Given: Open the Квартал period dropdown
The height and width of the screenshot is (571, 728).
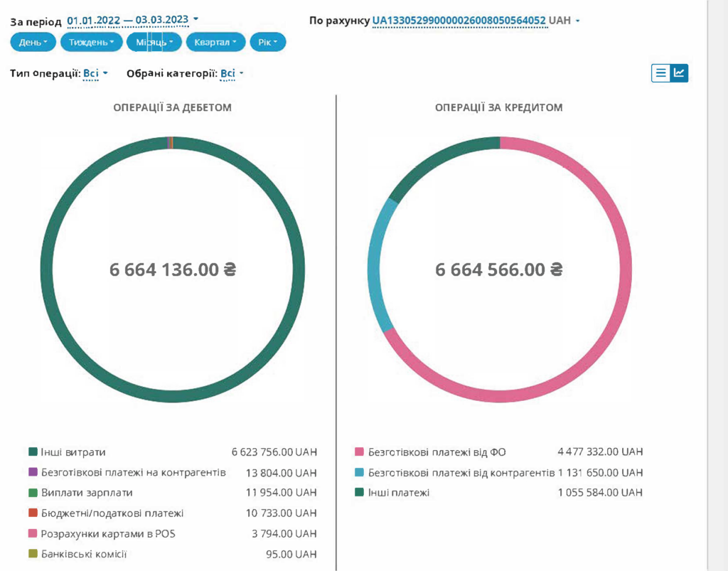Looking at the screenshot, I should point(215,43).
